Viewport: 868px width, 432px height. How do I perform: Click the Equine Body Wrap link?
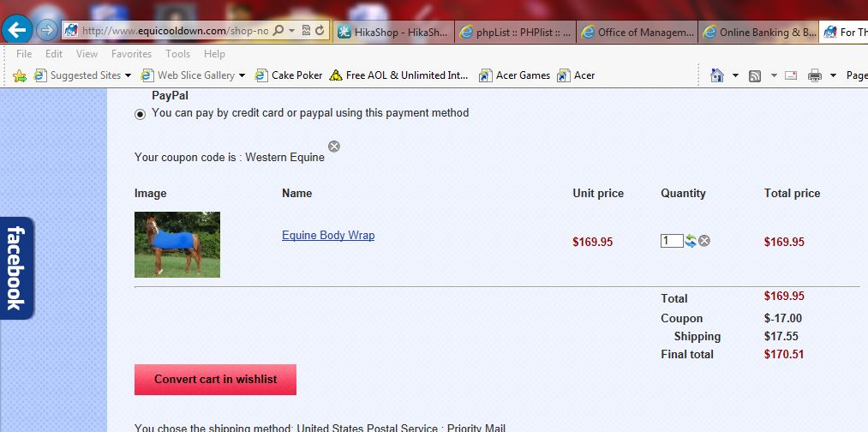tap(328, 236)
